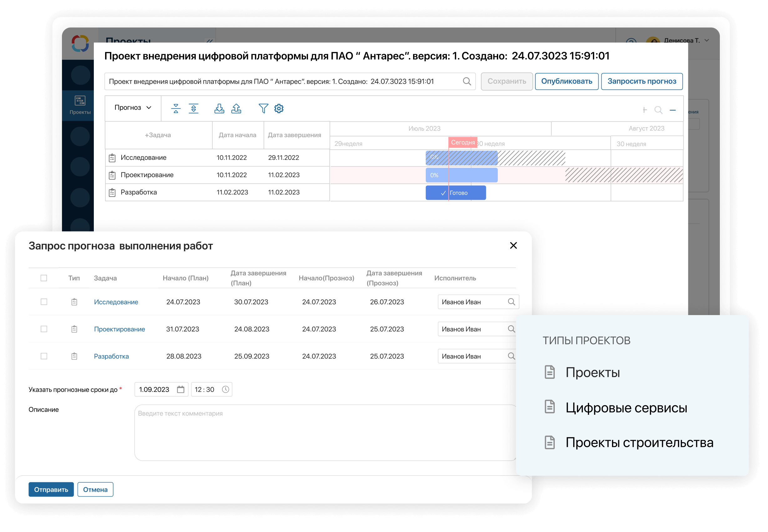Click the upload (export) icon in the toolbar
The height and width of the screenshot is (532, 768).
coord(236,108)
